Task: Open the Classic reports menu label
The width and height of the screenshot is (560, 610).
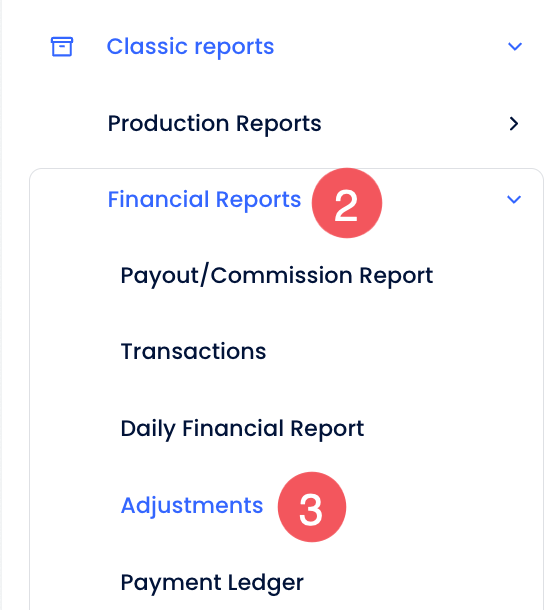Action: tap(190, 47)
